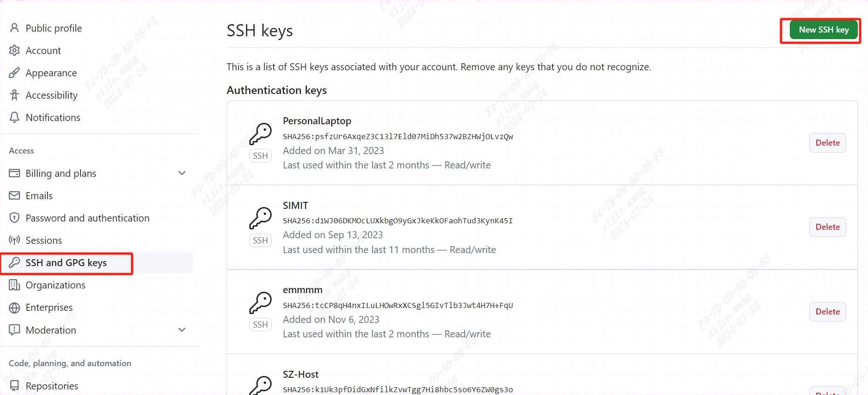Delete the emmmm SSH key
The image size is (868, 395).
point(828,312)
